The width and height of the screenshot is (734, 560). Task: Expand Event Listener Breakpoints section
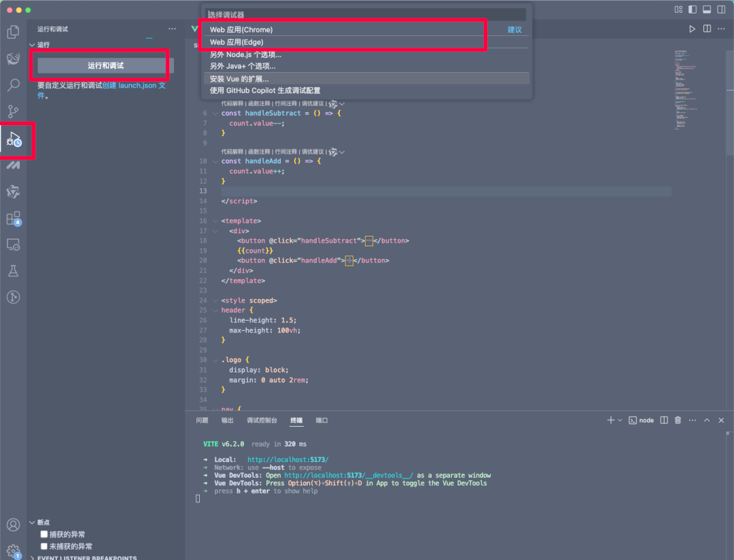(33, 558)
